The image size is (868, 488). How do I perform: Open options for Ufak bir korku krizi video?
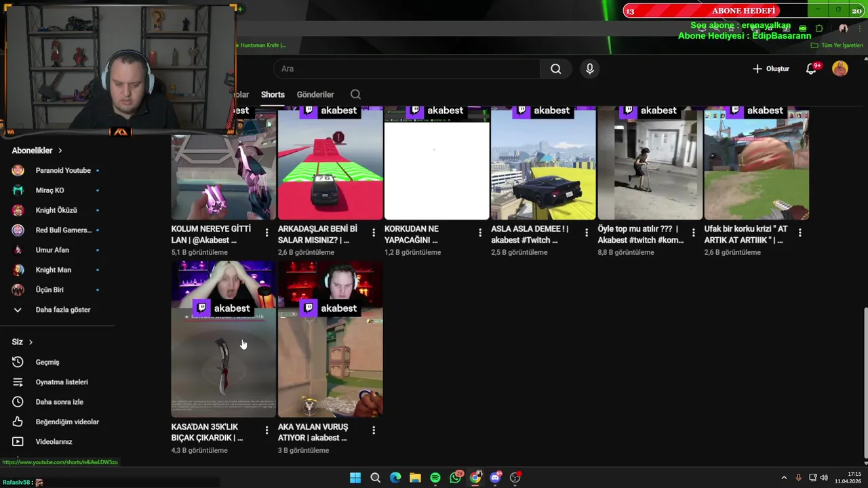800,232
